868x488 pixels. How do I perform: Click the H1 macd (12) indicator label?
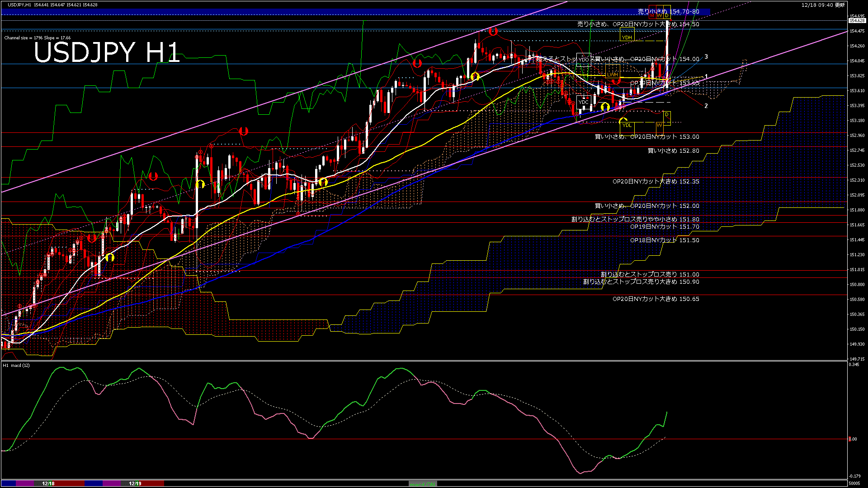coord(16,365)
